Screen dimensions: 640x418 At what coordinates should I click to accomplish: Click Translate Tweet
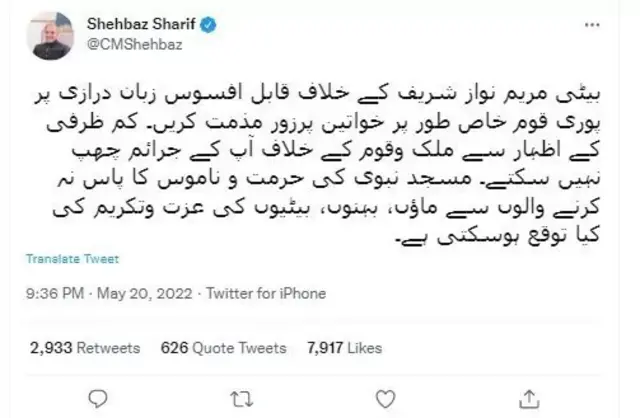coord(73,259)
